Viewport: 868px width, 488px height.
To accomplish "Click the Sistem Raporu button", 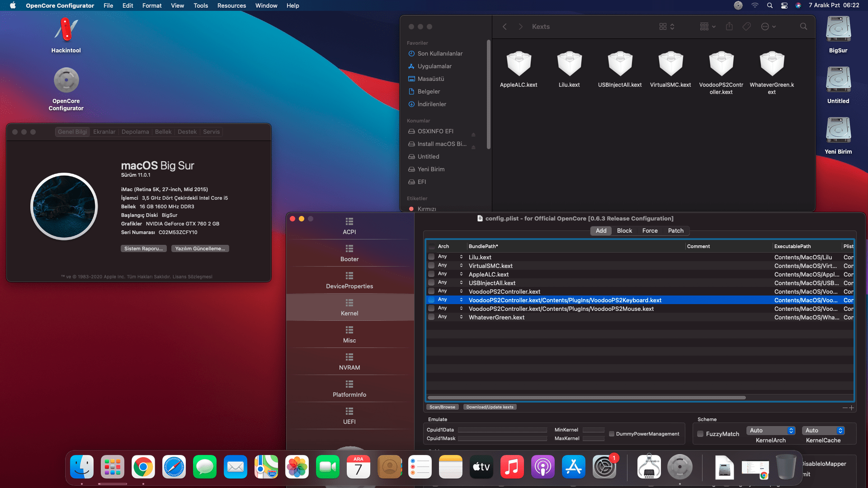I will 143,249.
